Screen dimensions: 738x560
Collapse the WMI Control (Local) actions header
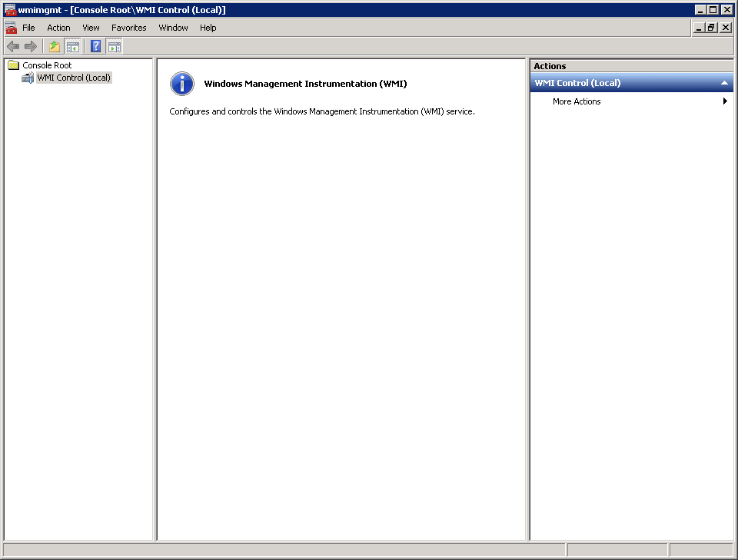coord(724,83)
